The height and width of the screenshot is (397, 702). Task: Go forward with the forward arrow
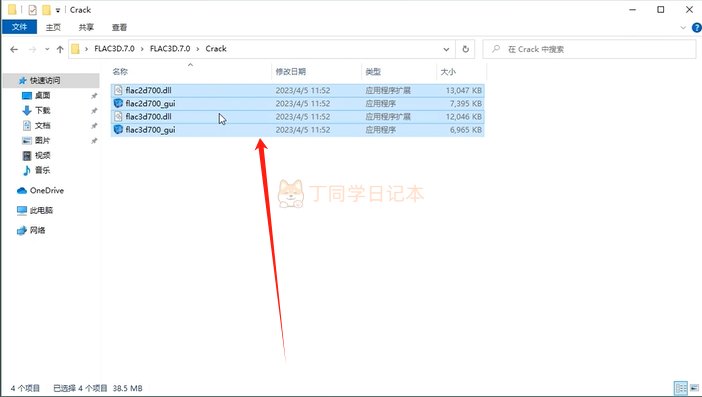pyautogui.click(x=32, y=49)
